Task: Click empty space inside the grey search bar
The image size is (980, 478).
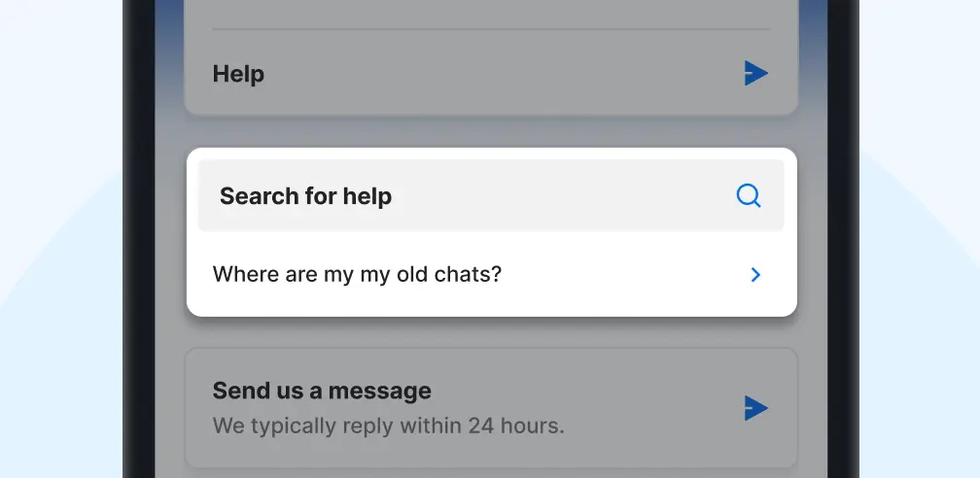Action: point(564,196)
